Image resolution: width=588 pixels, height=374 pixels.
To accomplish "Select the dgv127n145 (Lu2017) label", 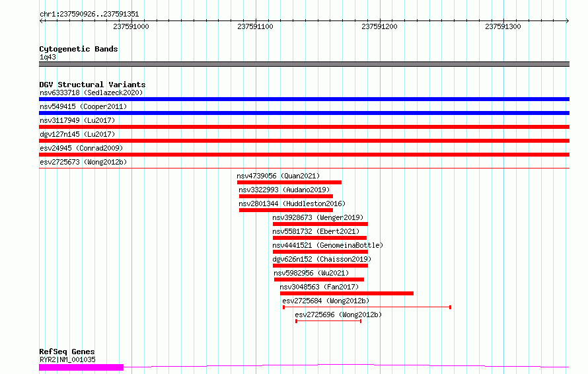I will tap(77, 134).
